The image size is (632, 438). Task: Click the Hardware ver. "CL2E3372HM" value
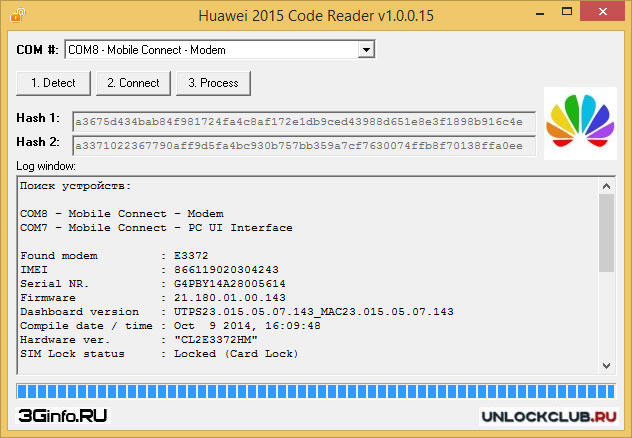click(x=216, y=340)
